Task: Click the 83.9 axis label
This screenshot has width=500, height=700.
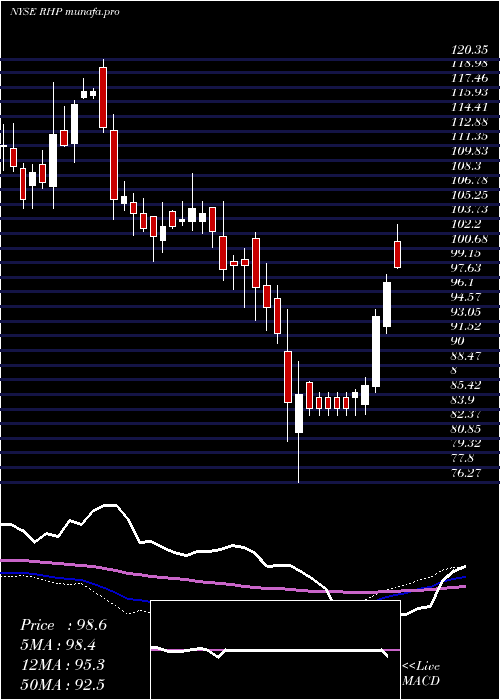Action: 463,399
